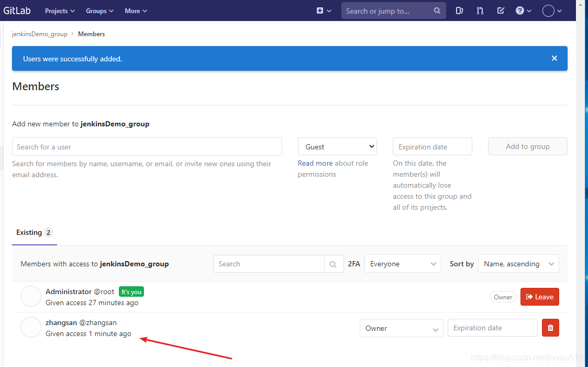
Task: View Merge Requests from the top bar icon
Action: pos(480,10)
